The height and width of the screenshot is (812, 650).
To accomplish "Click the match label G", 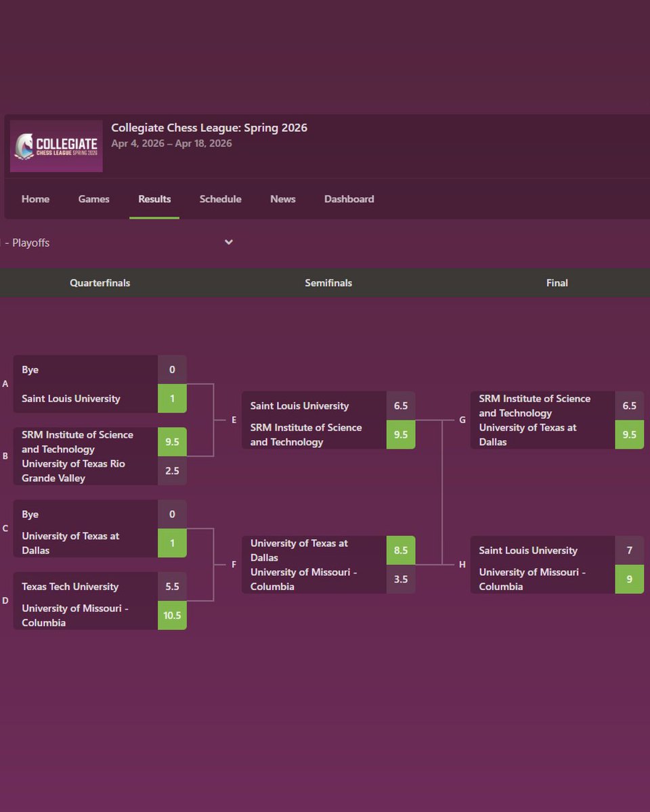I will pyautogui.click(x=462, y=420).
